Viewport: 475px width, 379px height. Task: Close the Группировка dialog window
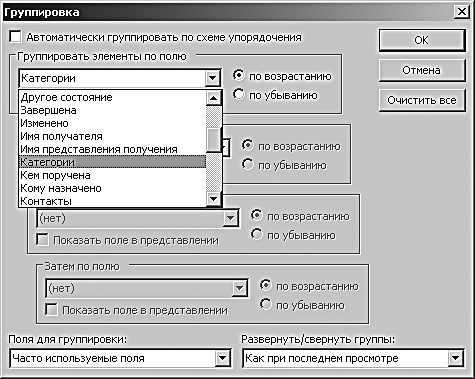462,12
